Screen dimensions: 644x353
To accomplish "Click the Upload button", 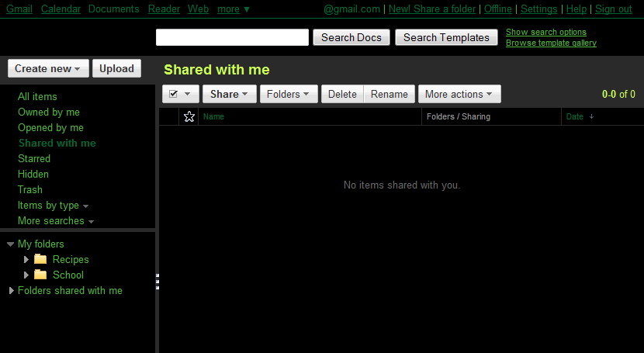I will [116, 68].
